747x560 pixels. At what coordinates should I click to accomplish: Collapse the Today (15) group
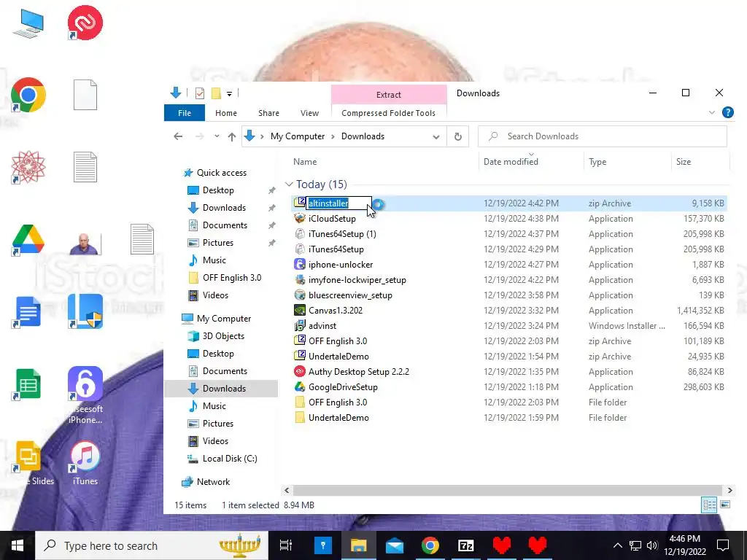(x=289, y=184)
